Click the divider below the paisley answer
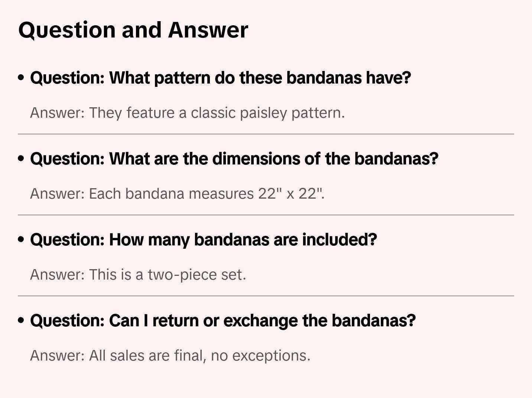Image resolution: width=532 pixels, height=398 pixels. [x=266, y=134]
